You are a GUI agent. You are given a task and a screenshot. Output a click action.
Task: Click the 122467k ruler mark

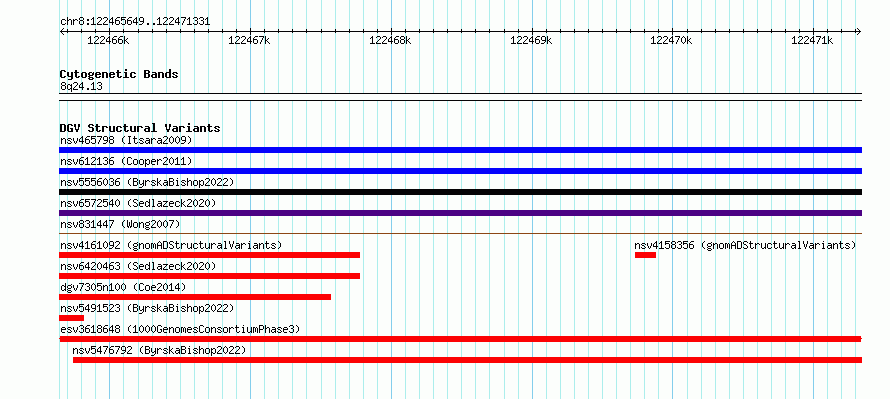click(249, 40)
